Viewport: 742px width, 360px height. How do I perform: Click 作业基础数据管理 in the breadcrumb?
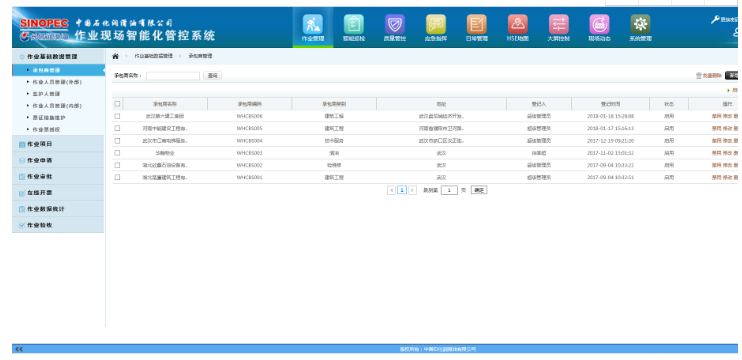pyautogui.click(x=153, y=56)
